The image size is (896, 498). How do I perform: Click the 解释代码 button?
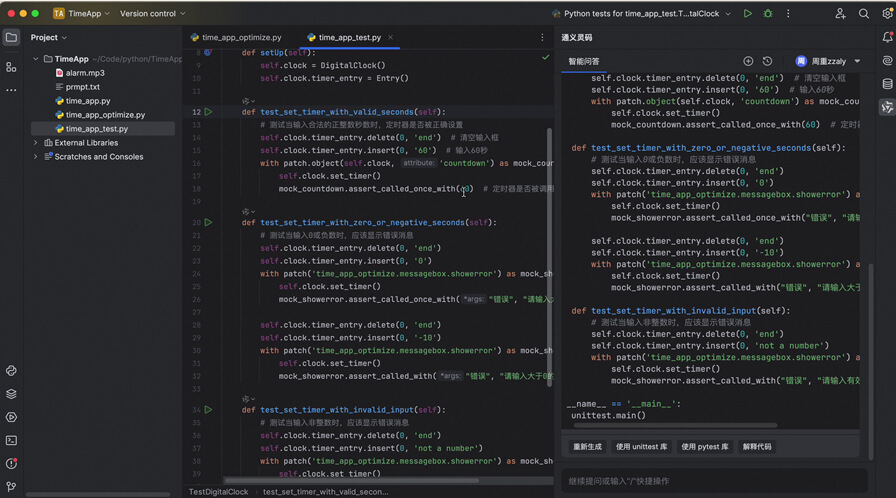pos(757,447)
